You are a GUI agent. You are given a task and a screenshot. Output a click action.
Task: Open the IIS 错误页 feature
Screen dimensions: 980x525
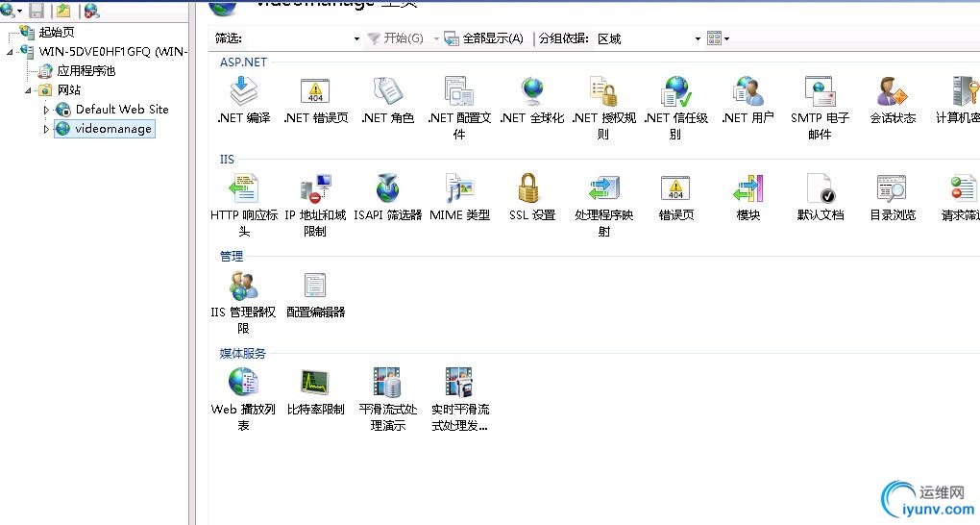tap(675, 198)
